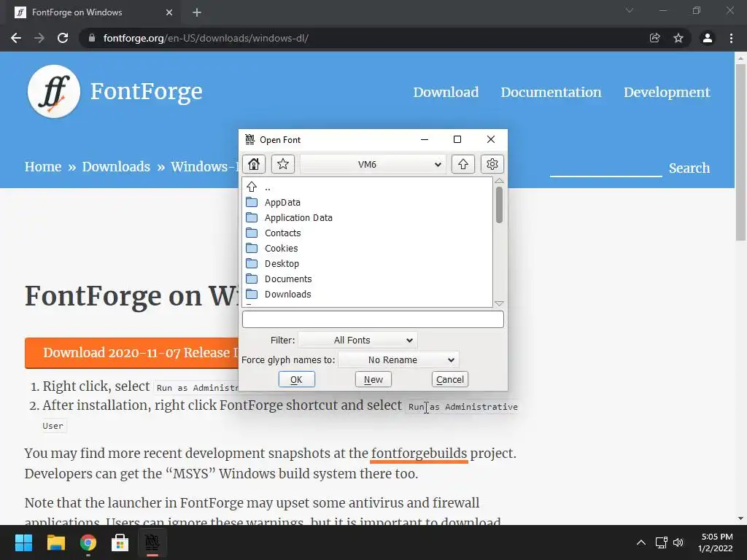Click the AppData folder icon
Image resolution: width=747 pixels, height=560 pixels.
pyautogui.click(x=252, y=203)
